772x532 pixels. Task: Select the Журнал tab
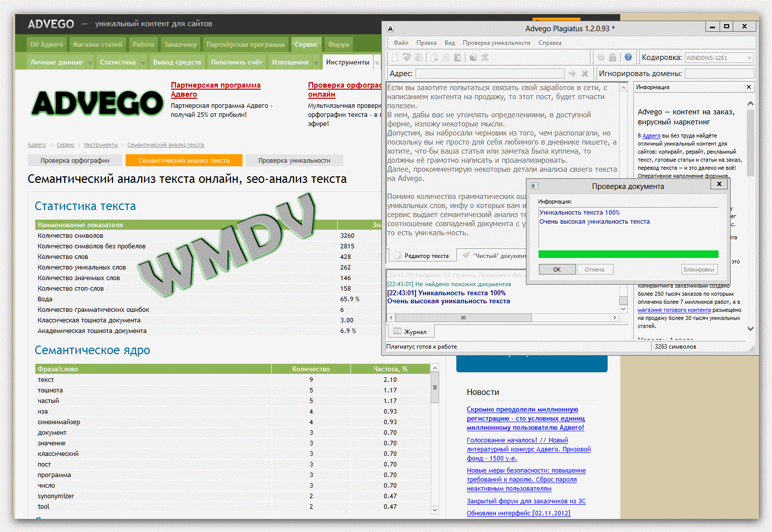click(x=410, y=331)
